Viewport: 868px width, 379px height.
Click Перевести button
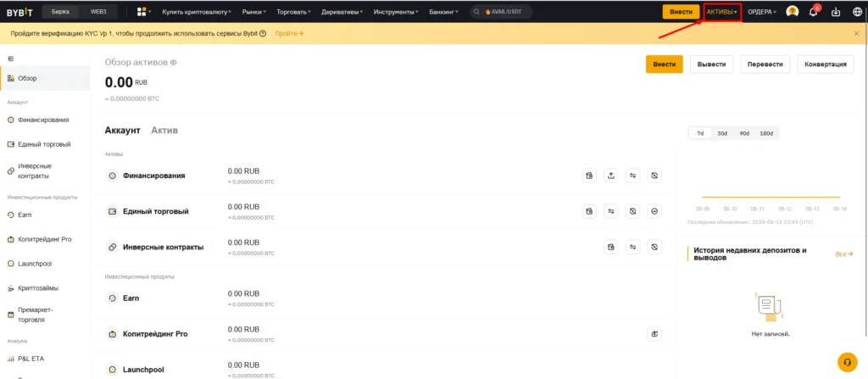(765, 64)
